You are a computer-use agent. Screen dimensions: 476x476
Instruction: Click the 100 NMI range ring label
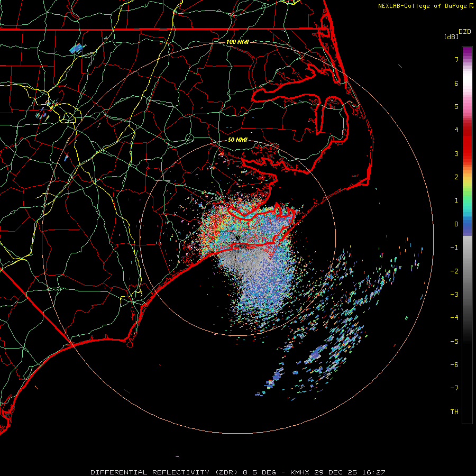237,42
